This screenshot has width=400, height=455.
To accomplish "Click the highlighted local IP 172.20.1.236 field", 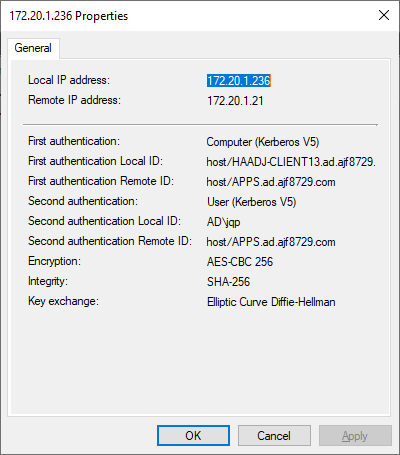I will click(239, 81).
